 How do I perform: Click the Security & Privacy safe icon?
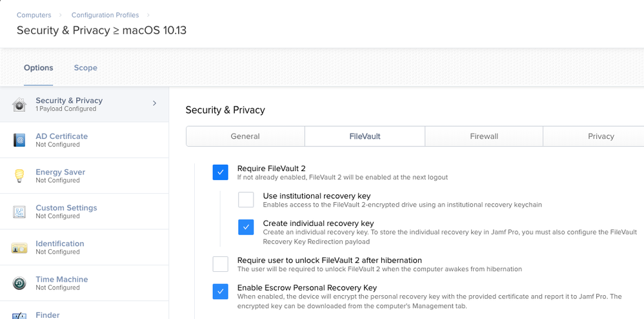19,105
